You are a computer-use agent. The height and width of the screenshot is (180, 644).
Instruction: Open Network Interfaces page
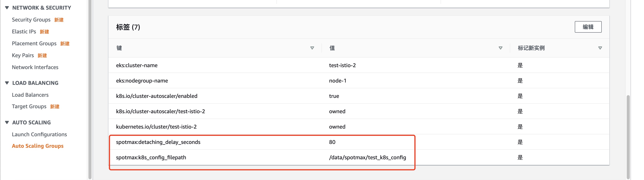pyautogui.click(x=35, y=67)
